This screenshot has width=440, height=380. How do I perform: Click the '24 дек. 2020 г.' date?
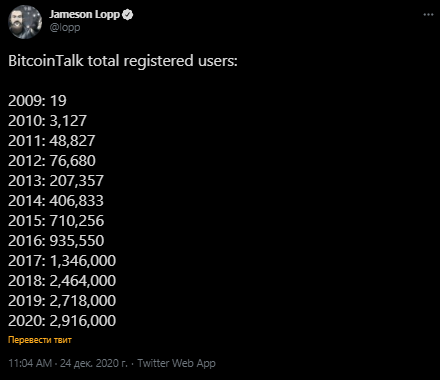coord(94,363)
